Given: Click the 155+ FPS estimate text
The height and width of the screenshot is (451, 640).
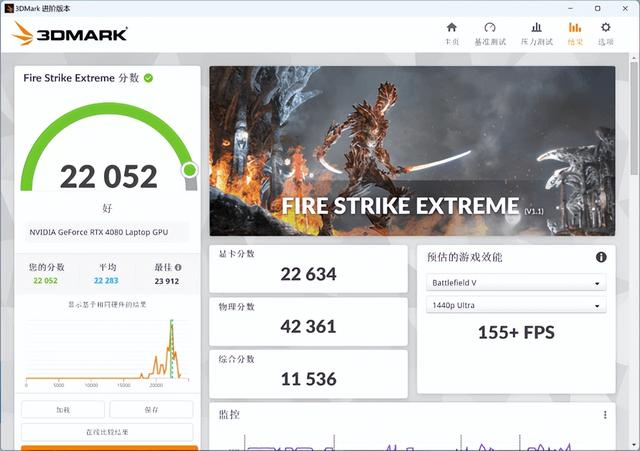Looking at the screenshot, I should click(x=516, y=332).
